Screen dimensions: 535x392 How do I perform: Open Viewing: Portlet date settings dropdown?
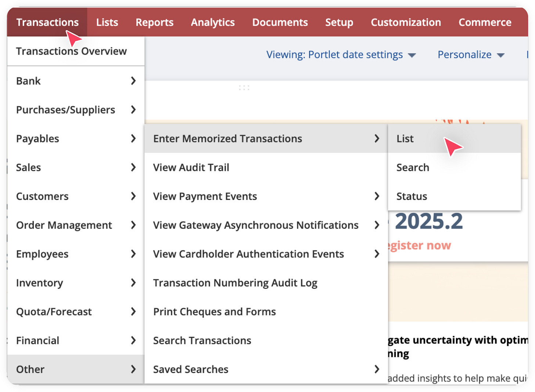pyautogui.click(x=341, y=55)
